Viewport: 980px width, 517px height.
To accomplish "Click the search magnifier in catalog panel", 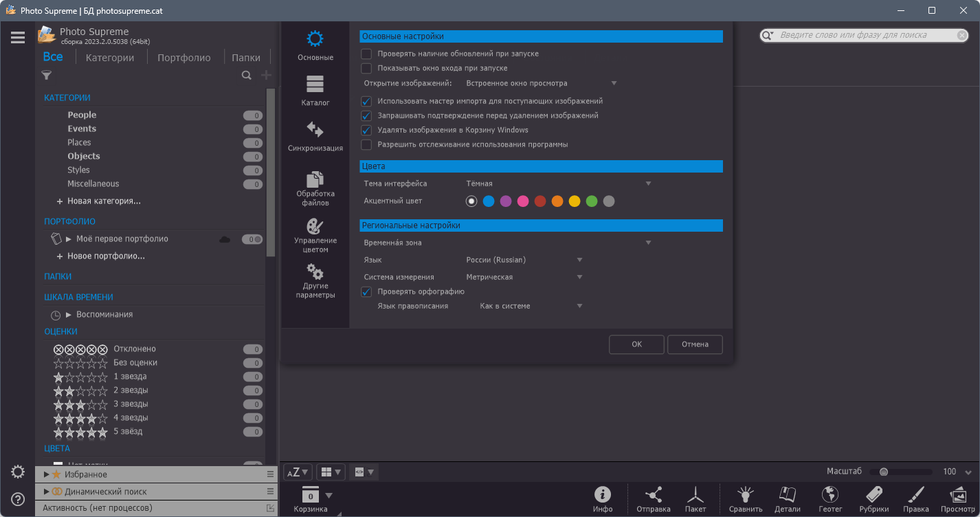I will click(246, 76).
